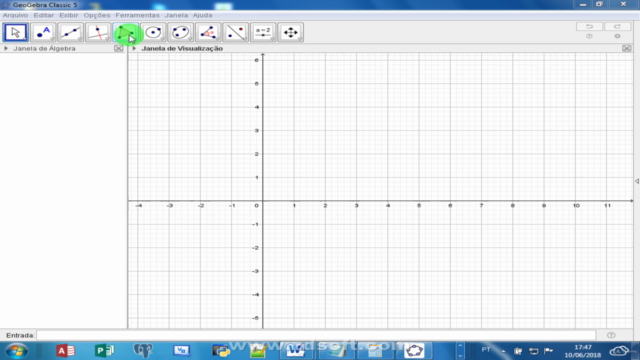Open dropdown arrow on Line tool

80,40
